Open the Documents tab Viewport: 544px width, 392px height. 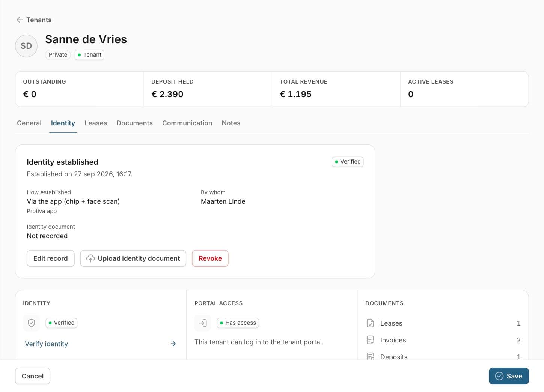134,123
